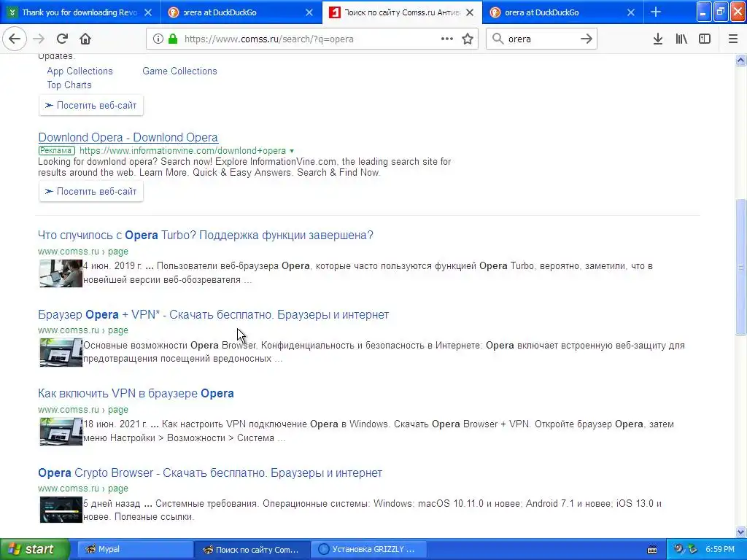Open the downloads panel
Viewport: 747px width, 560px height.
[x=658, y=39]
